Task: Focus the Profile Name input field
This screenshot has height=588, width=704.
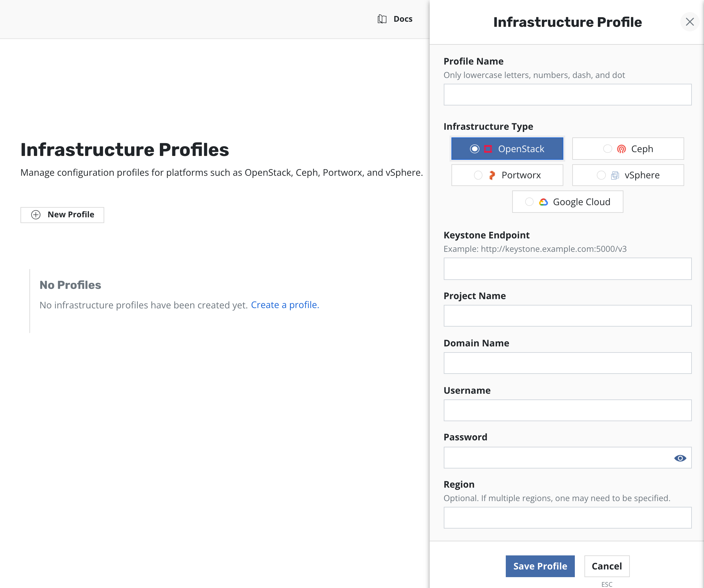Action: (567, 95)
